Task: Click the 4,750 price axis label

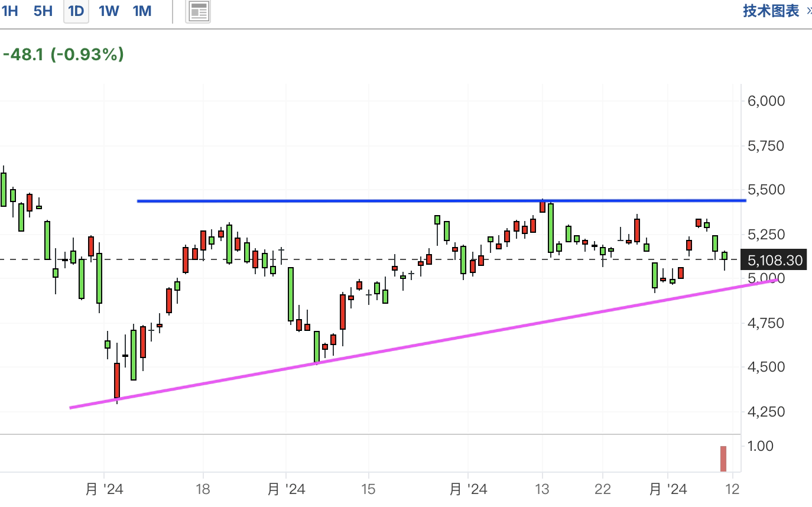Action: click(x=766, y=323)
